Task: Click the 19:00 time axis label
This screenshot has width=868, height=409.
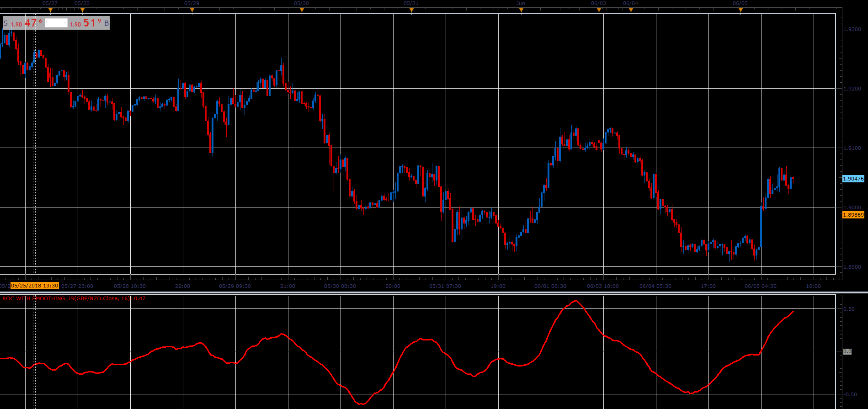Action: (498, 286)
